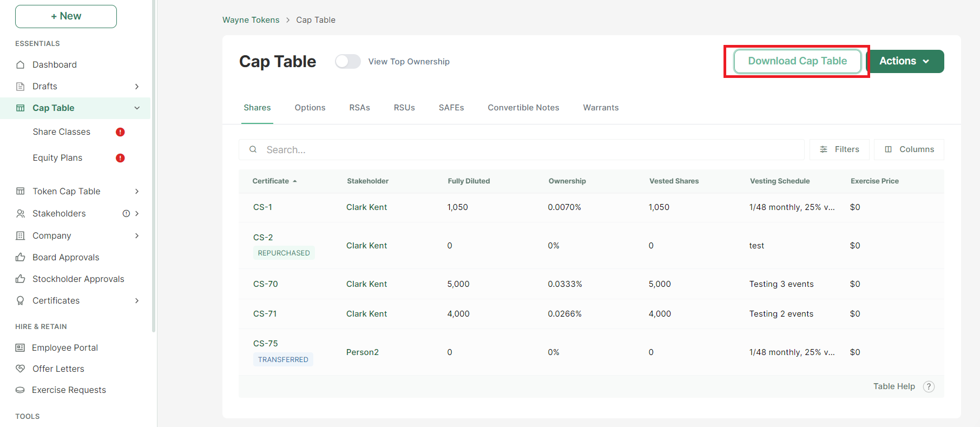This screenshot has height=427, width=980.
Task: Expand the Drafts menu chevron
Action: pos(137,86)
